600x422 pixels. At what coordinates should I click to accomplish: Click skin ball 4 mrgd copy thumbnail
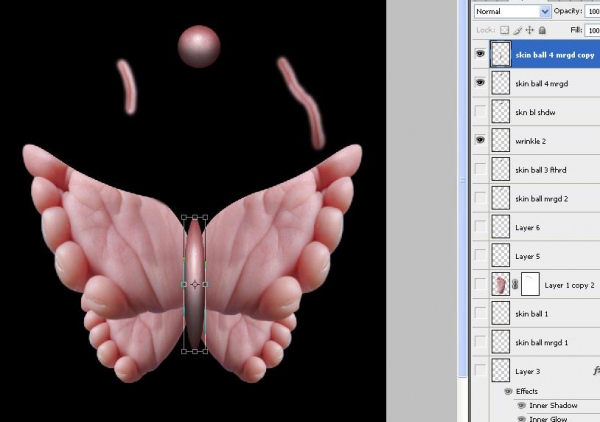click(x=501, y=55)
